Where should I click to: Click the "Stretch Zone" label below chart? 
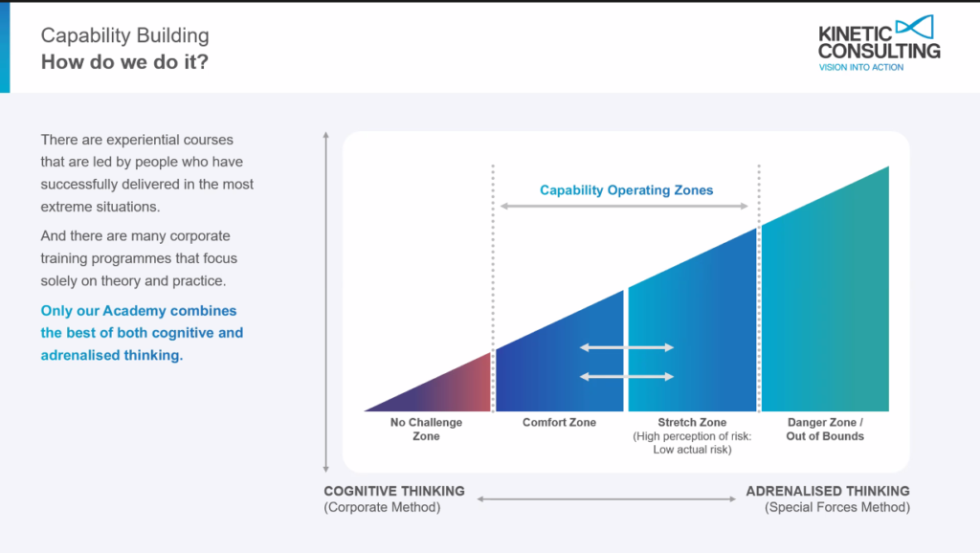coord(692,422)
